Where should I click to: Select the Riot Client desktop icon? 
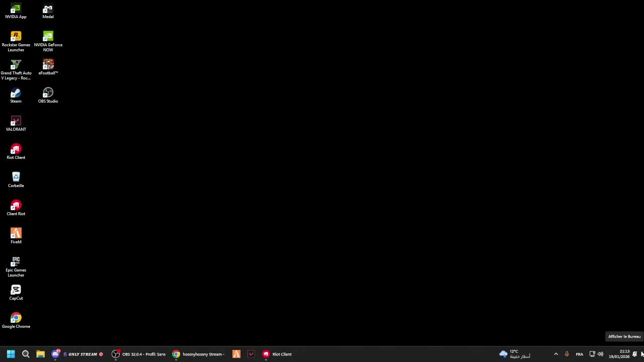pyautogui.click(x=16, y=152)
